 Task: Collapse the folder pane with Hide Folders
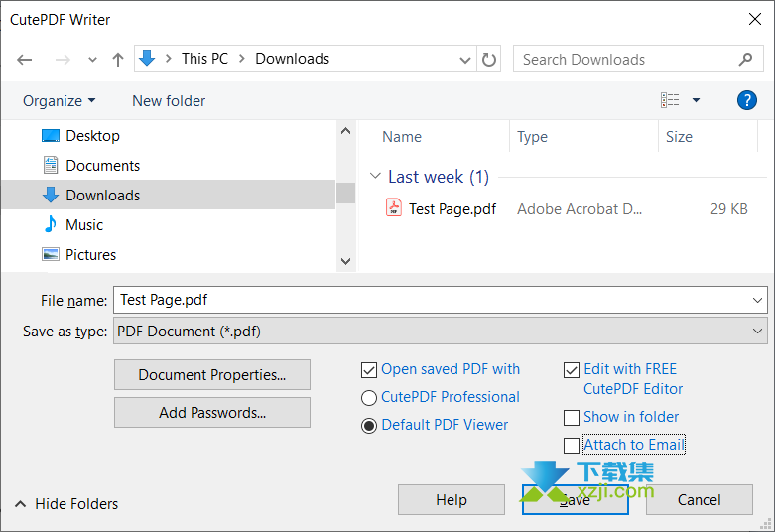67,504
